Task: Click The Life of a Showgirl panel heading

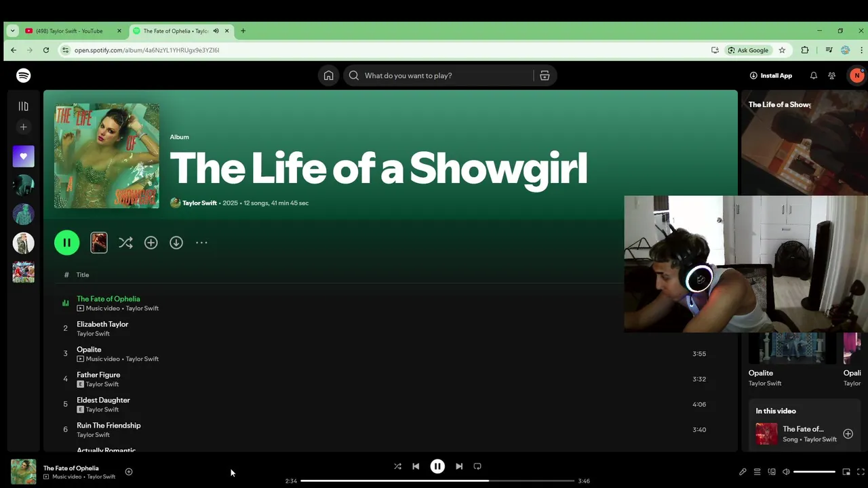Action: coord(780,104)
